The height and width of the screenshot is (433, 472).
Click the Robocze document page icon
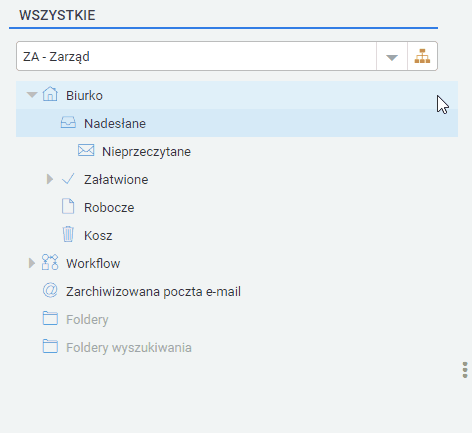pyautogui.click(x=68, y=206)
